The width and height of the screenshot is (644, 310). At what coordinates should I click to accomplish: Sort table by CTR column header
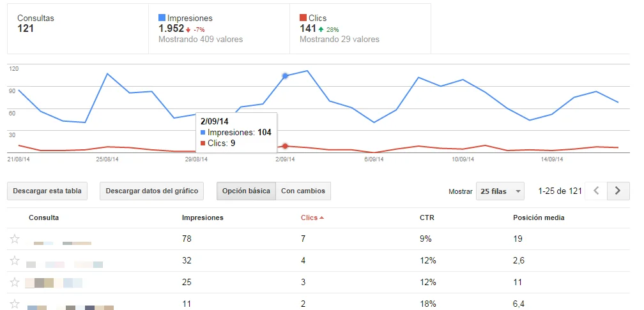coord(426,218)
